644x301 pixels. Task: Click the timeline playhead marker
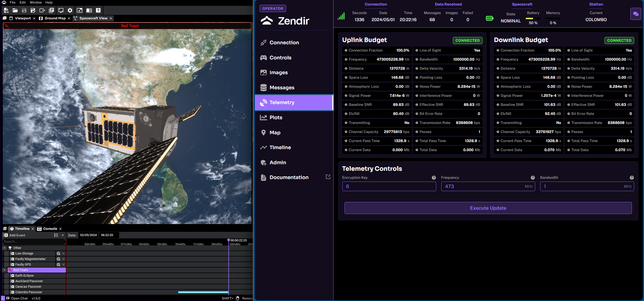pyautogui.click(x=229, y=240)
